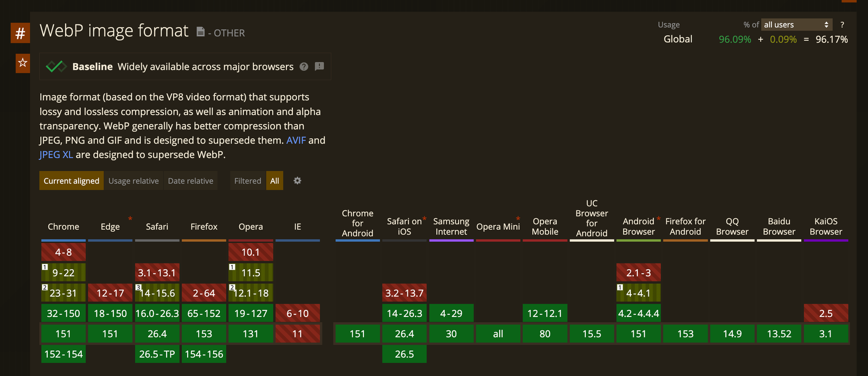Image resolution: width=868 pixels, height=376 pixels.
Task: Select Edge versions 18-150 cell
Action: [x=110, y=313]
